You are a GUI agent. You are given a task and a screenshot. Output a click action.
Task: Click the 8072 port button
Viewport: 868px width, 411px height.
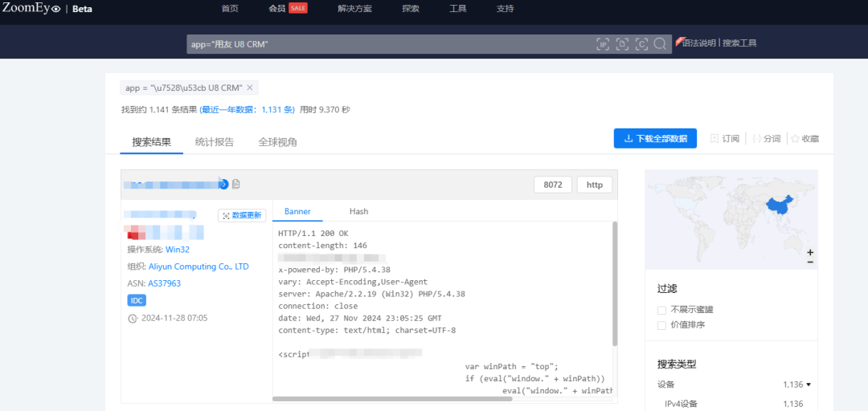[552, 185]
